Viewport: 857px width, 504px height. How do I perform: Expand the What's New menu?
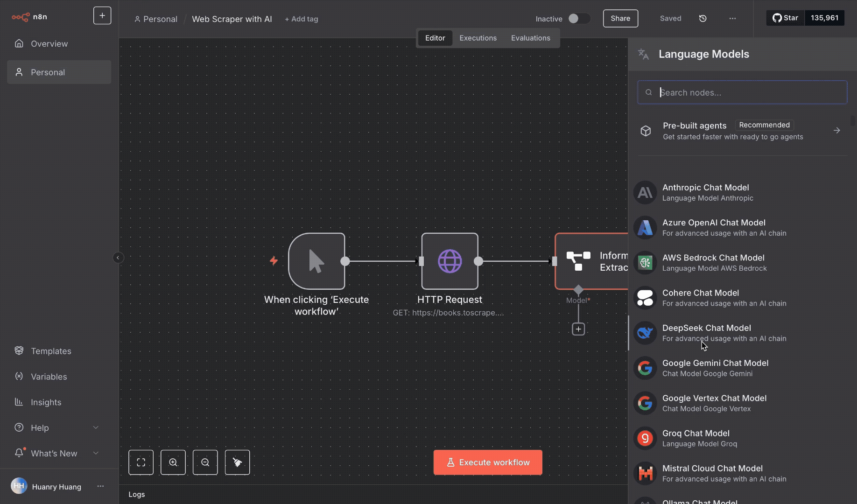(x=59, y=453)
